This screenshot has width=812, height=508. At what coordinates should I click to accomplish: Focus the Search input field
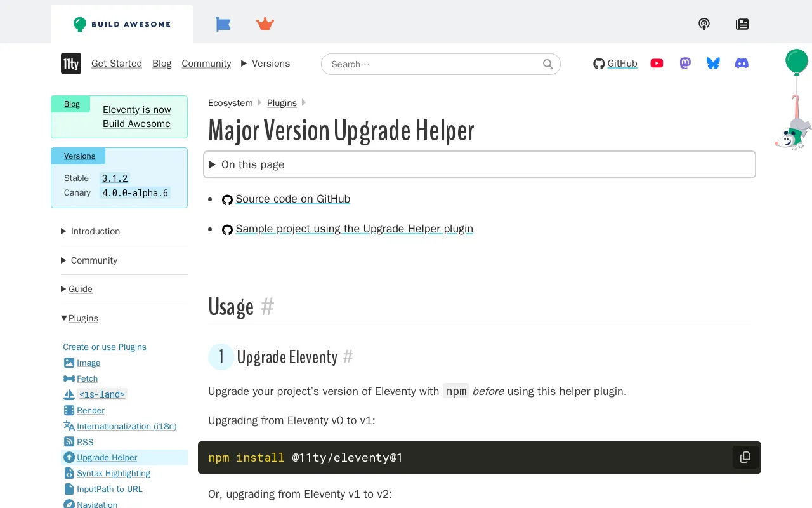[x=441, y=64]
